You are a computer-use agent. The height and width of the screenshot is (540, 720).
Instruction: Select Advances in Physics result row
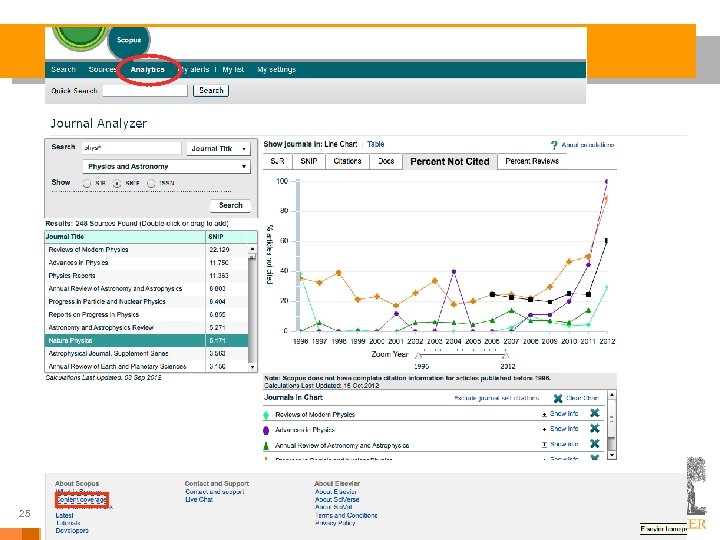pyautogui.click(x=147, y=263)
